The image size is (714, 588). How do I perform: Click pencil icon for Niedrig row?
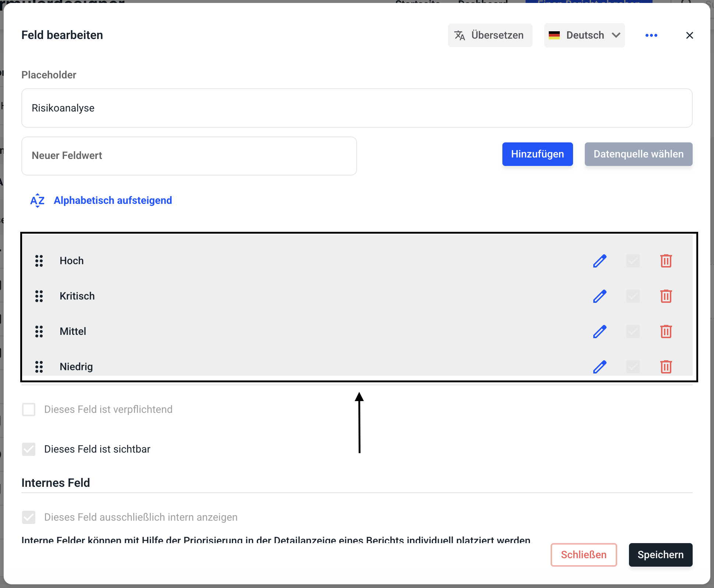(600, 366)
